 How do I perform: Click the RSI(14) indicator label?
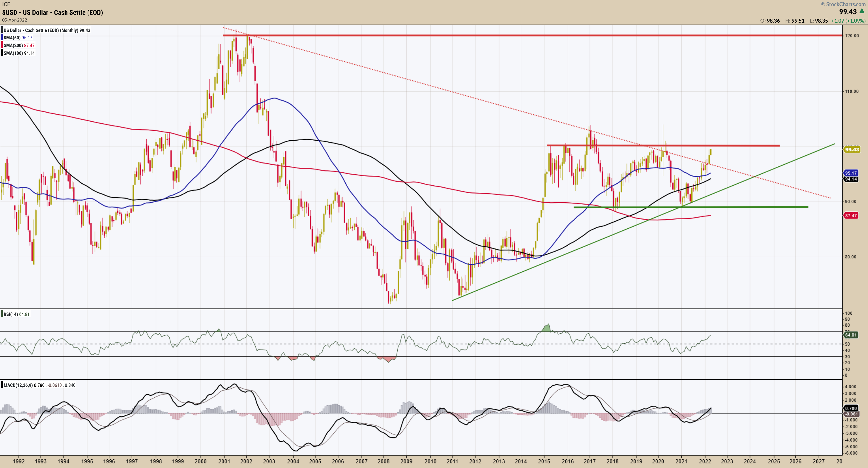[x=11, y=314]
